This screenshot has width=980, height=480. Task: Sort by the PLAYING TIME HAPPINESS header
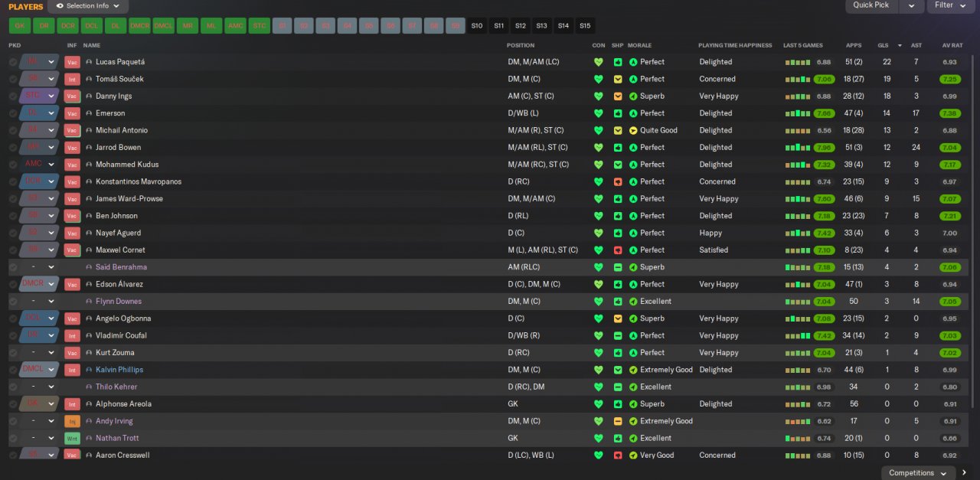pos(735,45)
